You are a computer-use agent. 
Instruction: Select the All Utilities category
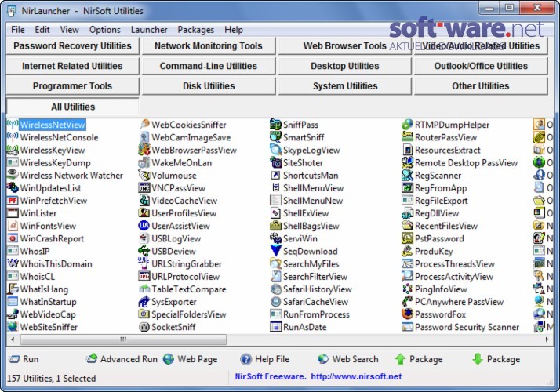pos(72,107)
